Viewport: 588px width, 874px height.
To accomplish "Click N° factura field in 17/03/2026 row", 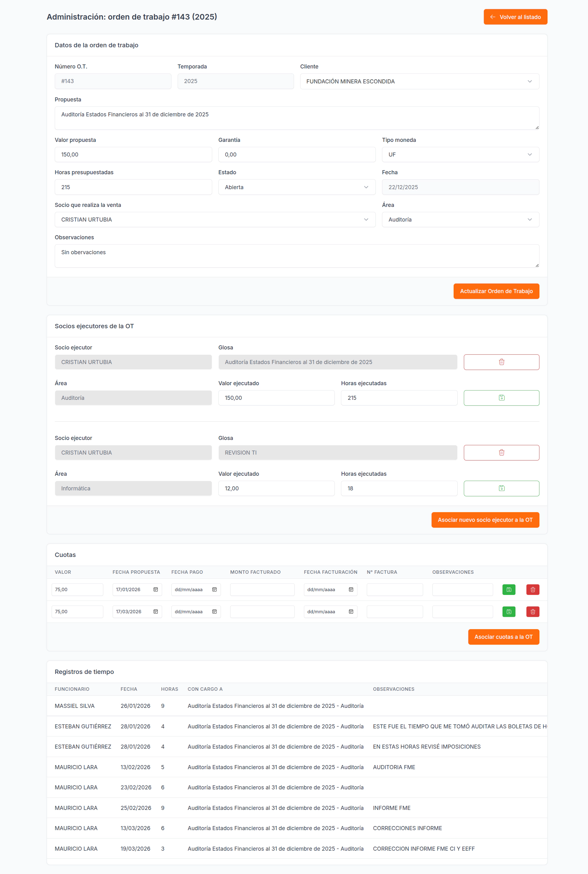I will (394, 611).
